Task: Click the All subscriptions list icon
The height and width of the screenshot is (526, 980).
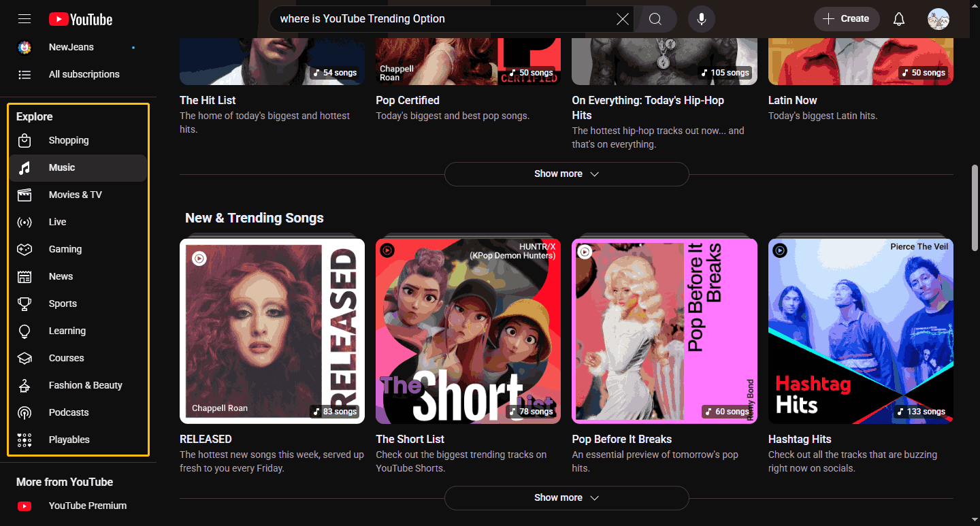Action: coord(24,74)
